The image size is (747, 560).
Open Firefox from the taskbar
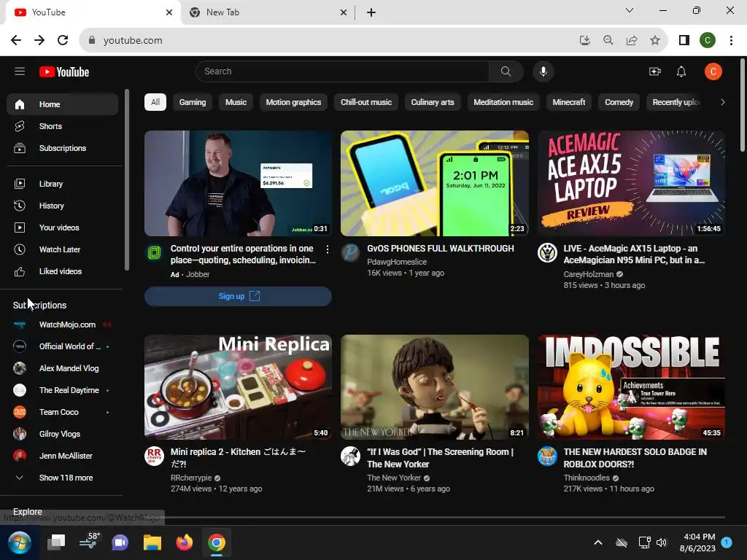coord(185,542)
